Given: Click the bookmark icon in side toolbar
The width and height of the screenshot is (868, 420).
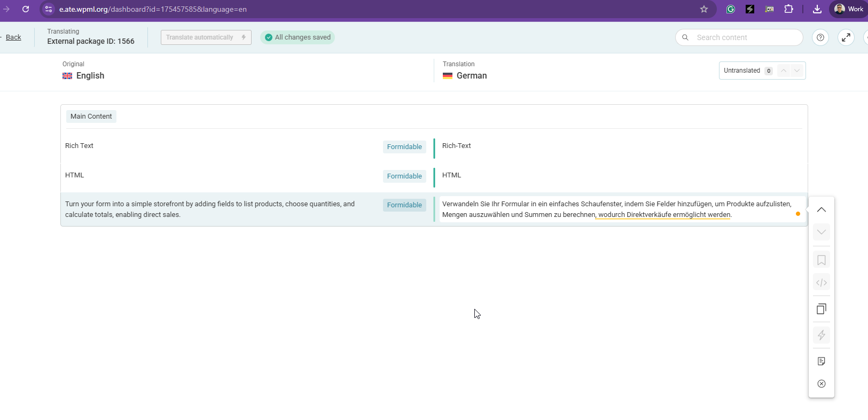Looking at the screenshot, I should point(822,260).
